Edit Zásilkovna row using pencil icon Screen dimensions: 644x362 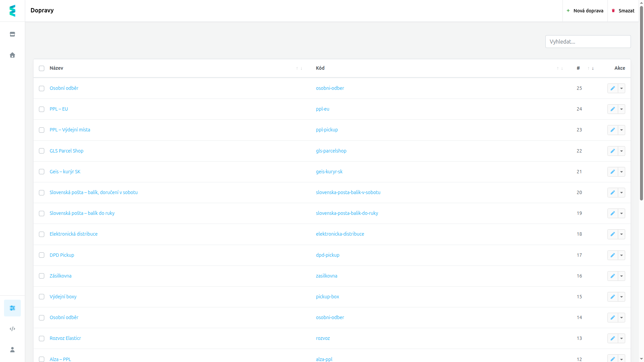click(x=612, y=276)
